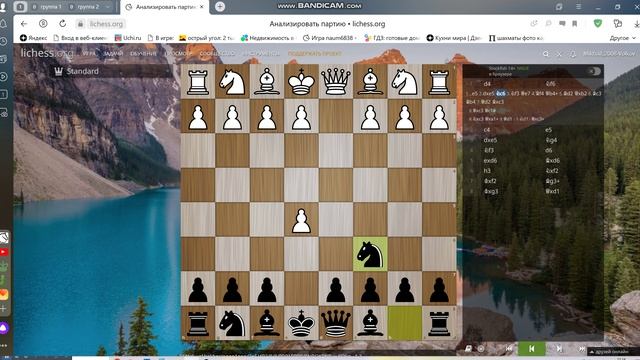The image size is (640, 360).
Task: Open the lichess notifications bell
Action: coord(573,54)
